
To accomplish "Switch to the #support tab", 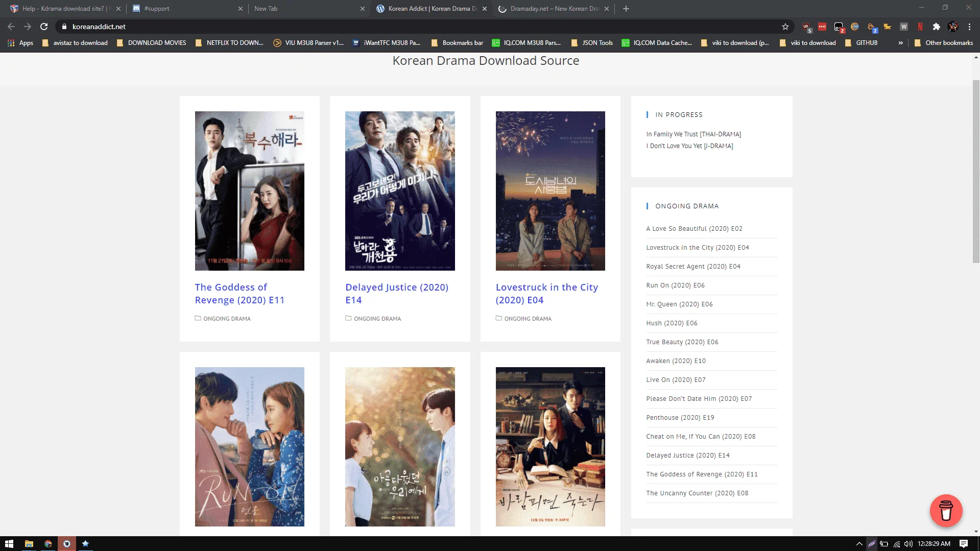I will [187, 9].
